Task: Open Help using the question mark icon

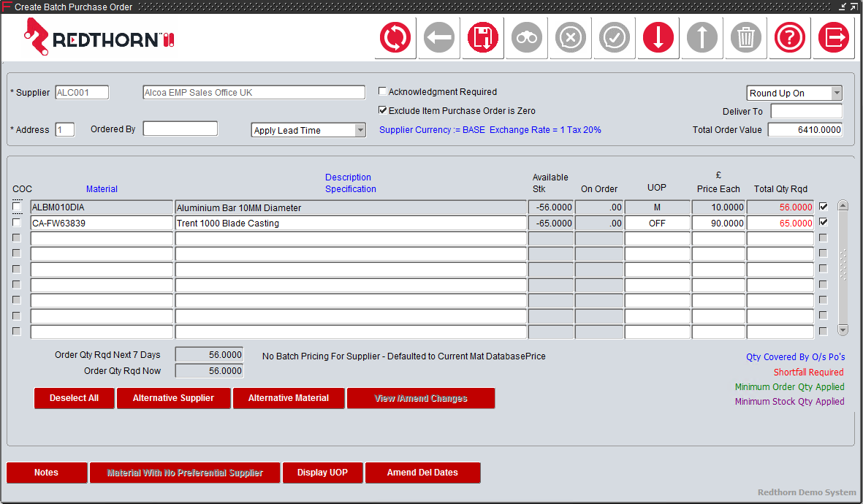Action: tap(789, 37)
